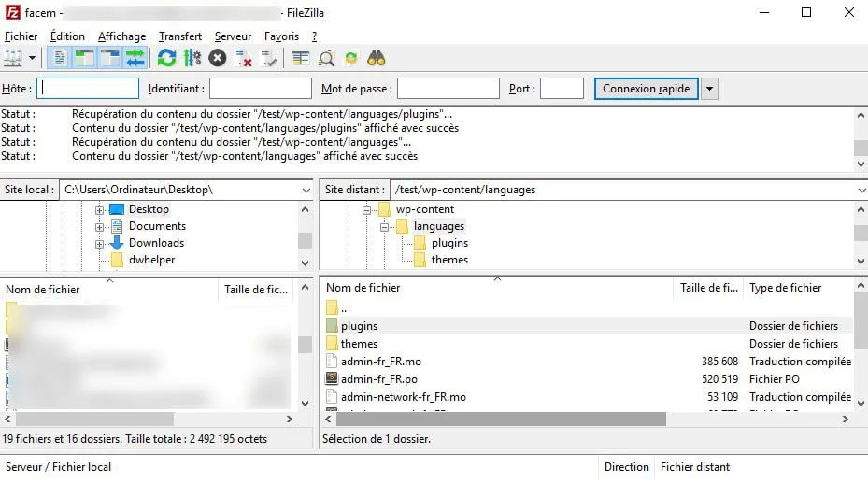The height and width of the screenshot is (498, 868).
Task: Open the Édition menu
Action: [x=67, y=36]
